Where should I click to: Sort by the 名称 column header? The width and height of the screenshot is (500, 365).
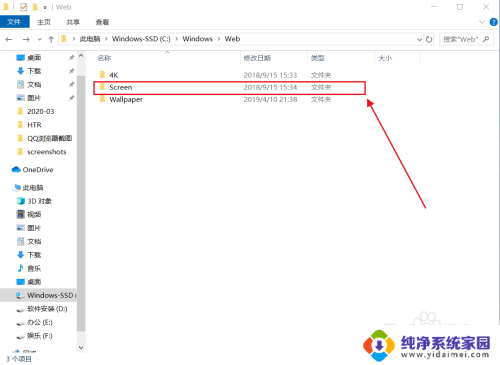point(104,58)
